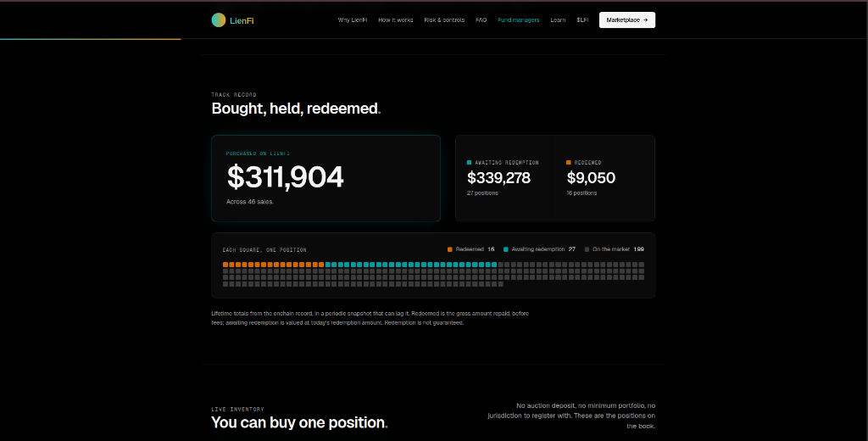
Task: Click the $311,904 purchased total
Action: [x=285, y=177]
